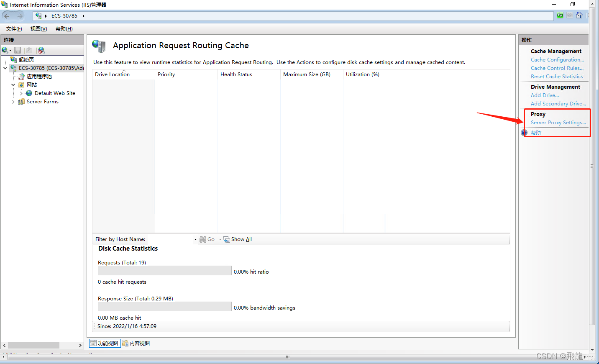Click the Filter by Host Name input field
Image resolution: width=599 pixels, height=364 pixels.
point(170,239)
